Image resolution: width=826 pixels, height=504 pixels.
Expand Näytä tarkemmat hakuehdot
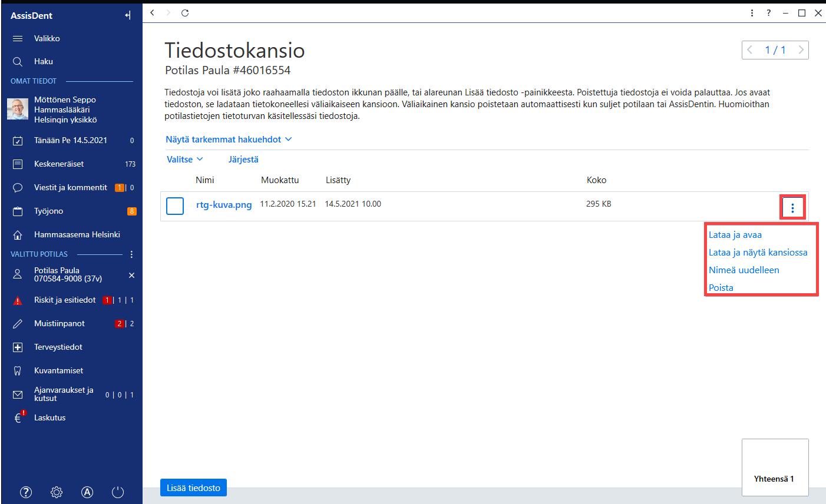pyautogui.click(x=229, y=140)
